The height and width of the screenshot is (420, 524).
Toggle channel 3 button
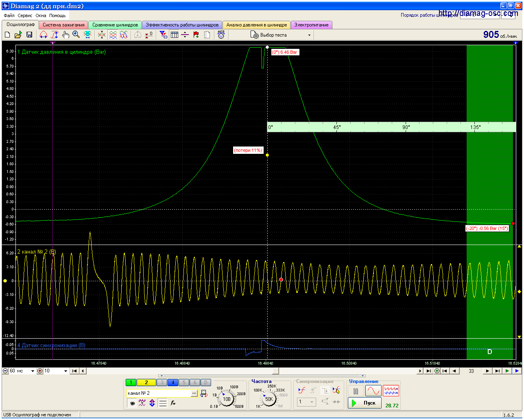[x=162, y=383]
